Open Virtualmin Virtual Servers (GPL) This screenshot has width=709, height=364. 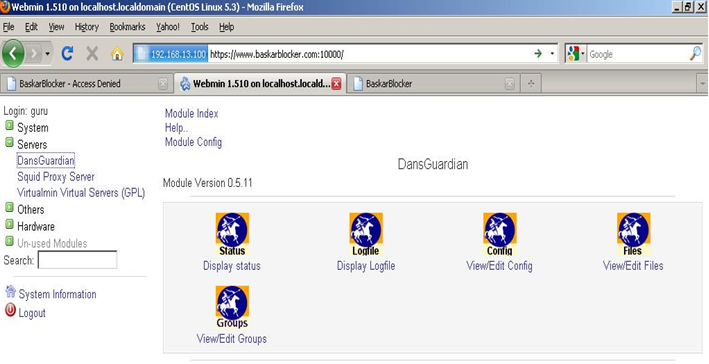click(x=81, y=193)
